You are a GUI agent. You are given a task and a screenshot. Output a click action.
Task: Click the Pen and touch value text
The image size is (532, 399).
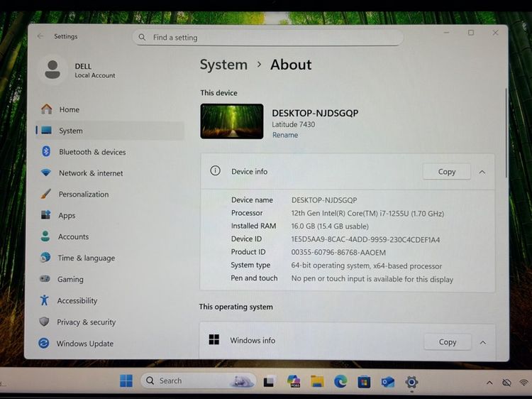[x=372, y=279]
